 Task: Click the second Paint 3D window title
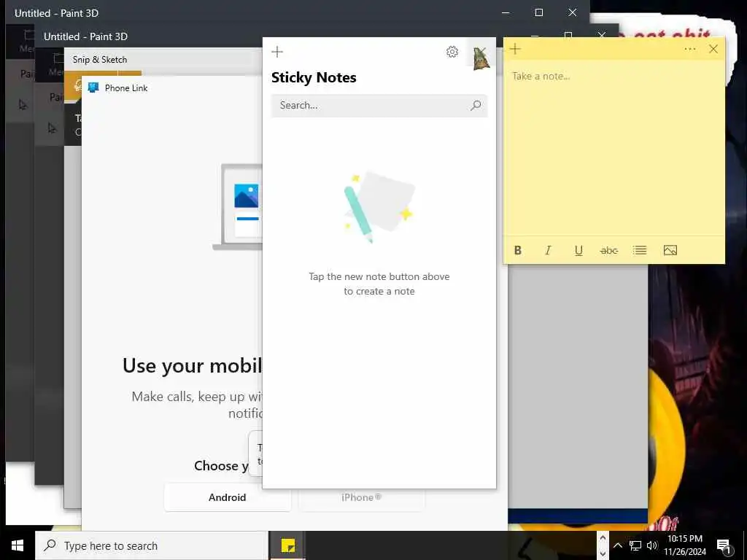(86, 36)
